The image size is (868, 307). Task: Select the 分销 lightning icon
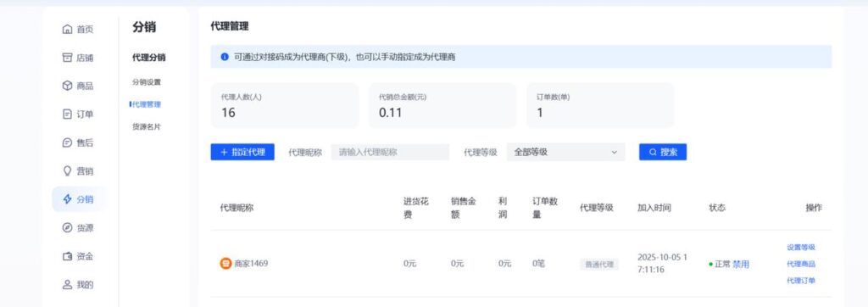67,199
